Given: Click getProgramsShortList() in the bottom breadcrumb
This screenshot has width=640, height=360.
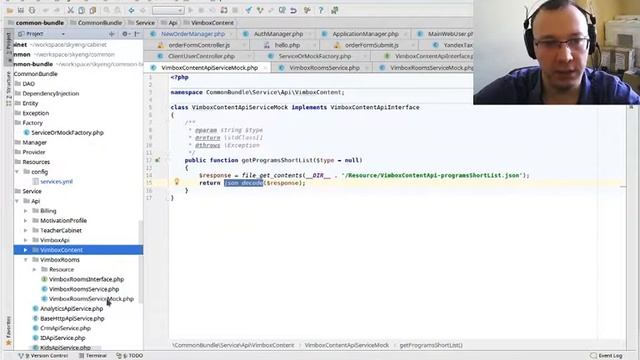Looking at the screenshot, I should click(x=431, y=345).
